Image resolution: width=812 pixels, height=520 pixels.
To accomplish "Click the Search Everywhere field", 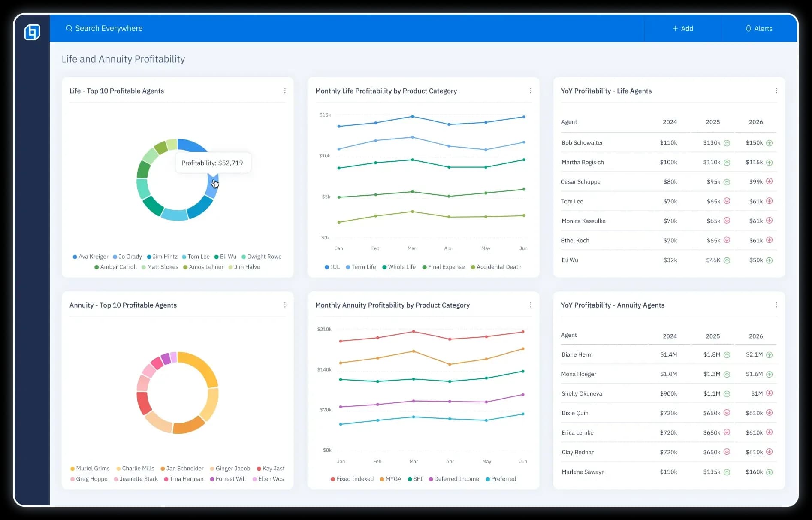I will click(x=109, y=28).
